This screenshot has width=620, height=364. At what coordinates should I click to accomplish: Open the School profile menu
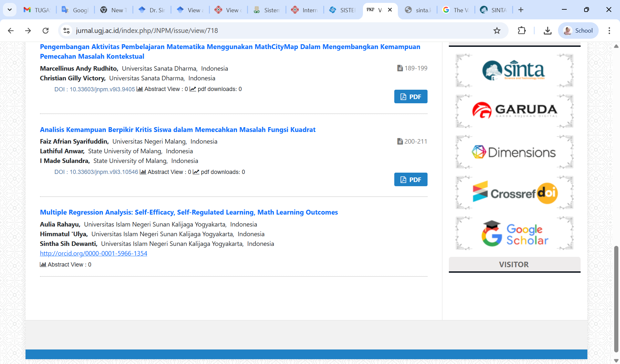point(578,31)
